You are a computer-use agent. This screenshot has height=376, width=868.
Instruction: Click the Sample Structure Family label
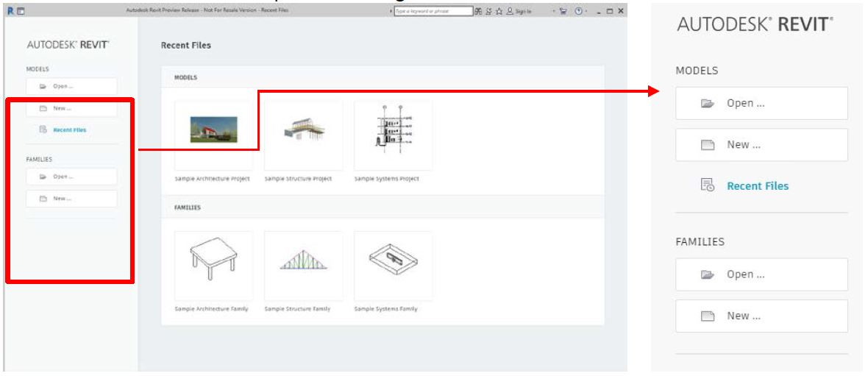click(297, 309)
